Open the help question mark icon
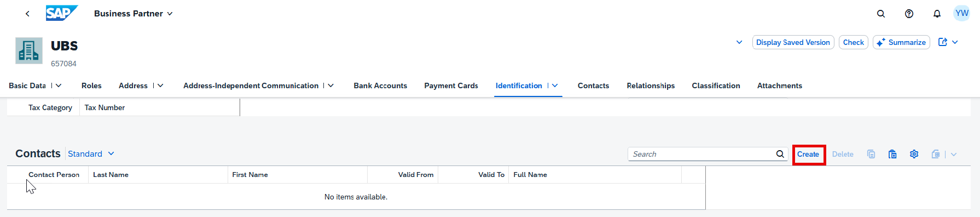Image resolution: width=980 pixels, height=217 pixels. [x=909, y=14]
